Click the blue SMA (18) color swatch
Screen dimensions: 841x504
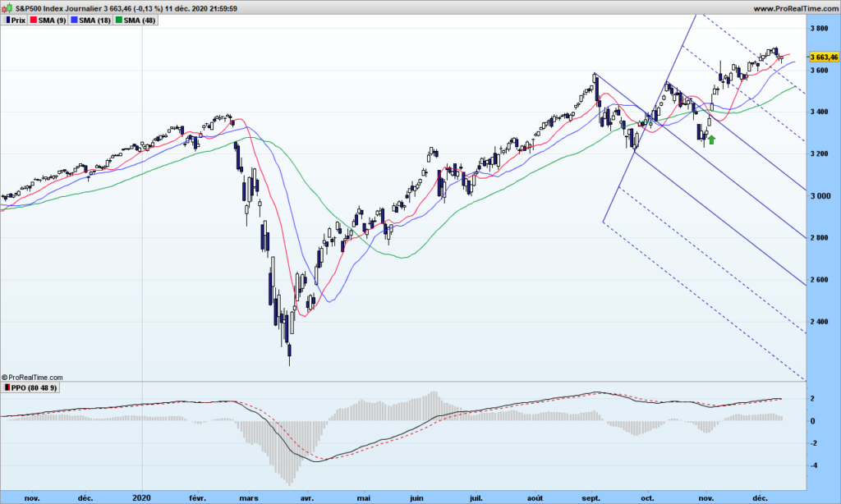[x=74, y=21]
